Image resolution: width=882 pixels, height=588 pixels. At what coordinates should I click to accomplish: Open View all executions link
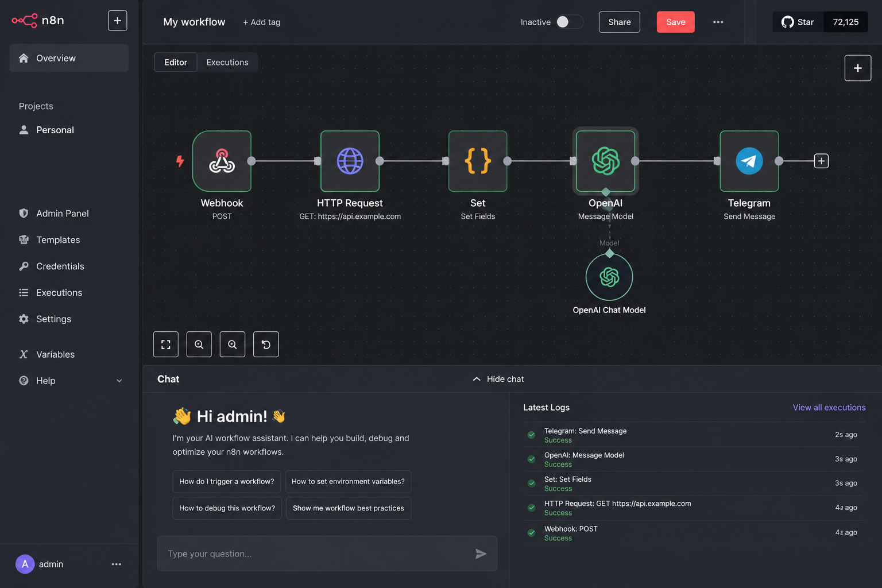(829, 407)
